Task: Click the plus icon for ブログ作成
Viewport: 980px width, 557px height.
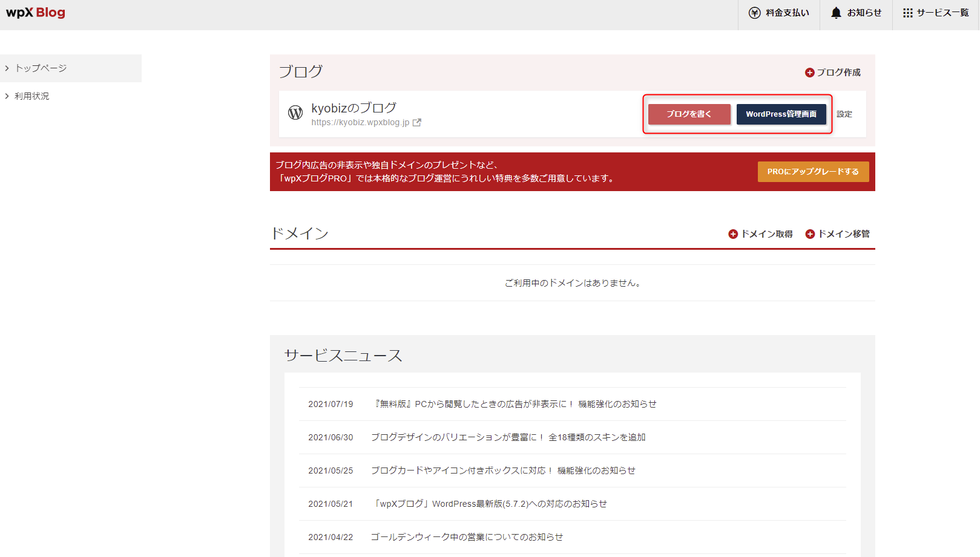Action: tap(809, 73)
